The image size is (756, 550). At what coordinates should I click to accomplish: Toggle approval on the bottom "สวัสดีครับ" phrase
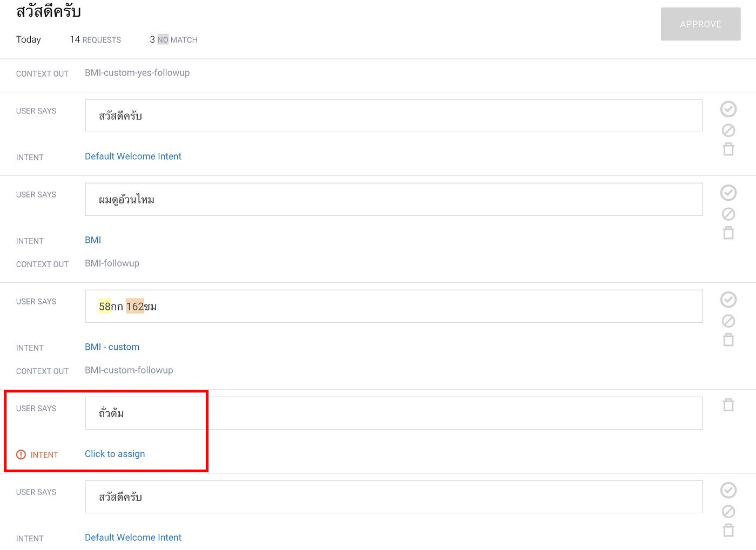click(728, 490)
